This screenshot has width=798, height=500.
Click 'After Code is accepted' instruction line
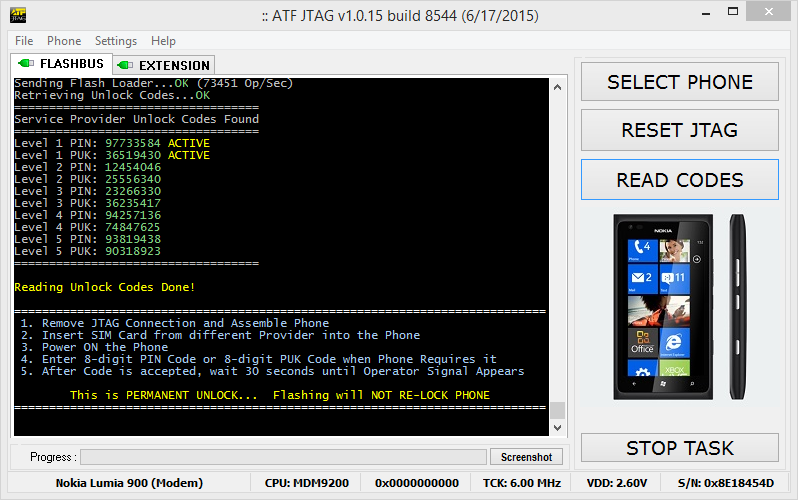272,371
